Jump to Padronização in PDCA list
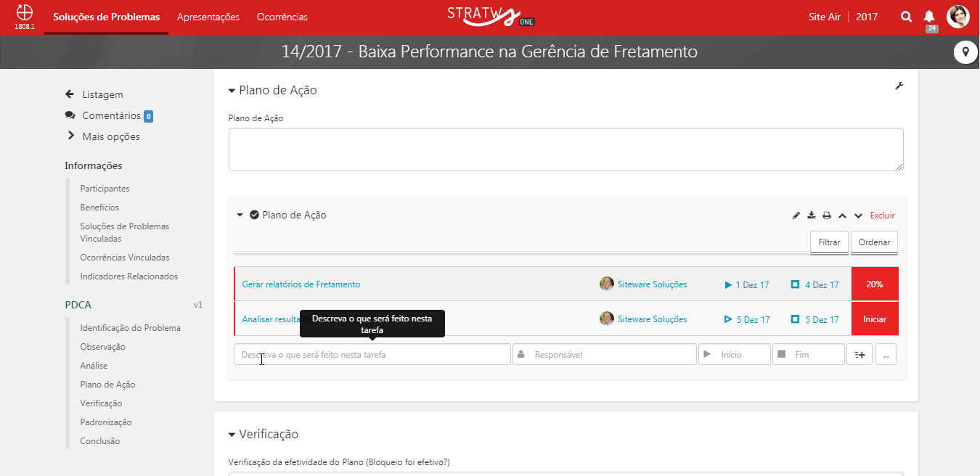980x476 pixels. pyautogui.click(x=106, y=422)
